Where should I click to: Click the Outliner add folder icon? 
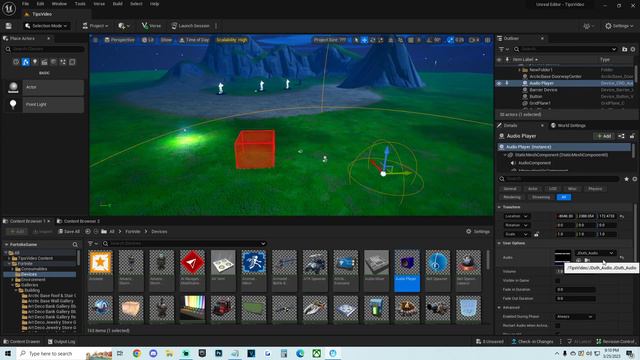pyautogui.click(x=624, y=49)
